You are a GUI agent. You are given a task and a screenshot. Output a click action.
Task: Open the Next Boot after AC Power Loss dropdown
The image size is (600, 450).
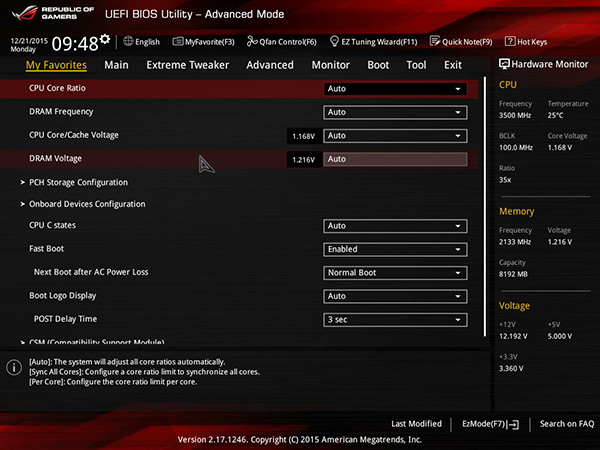[x=395, y=273]
